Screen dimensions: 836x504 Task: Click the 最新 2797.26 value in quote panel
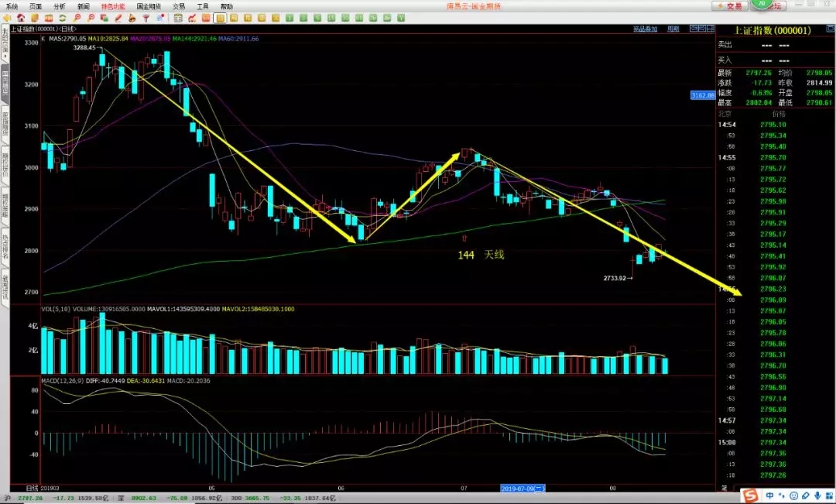point(759,73)
